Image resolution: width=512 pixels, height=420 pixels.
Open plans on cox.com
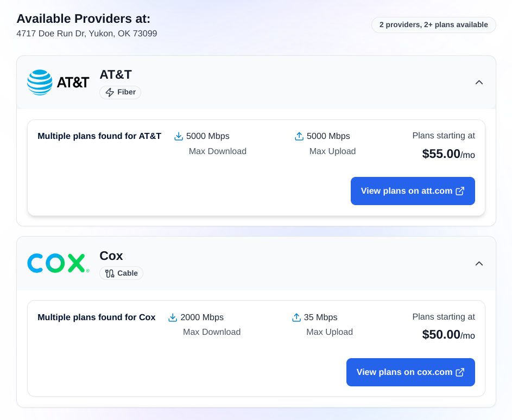410,372
